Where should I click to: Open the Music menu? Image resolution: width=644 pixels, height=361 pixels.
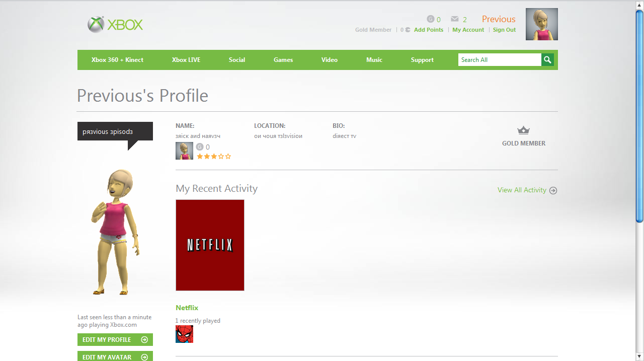(x=374, y=60)
